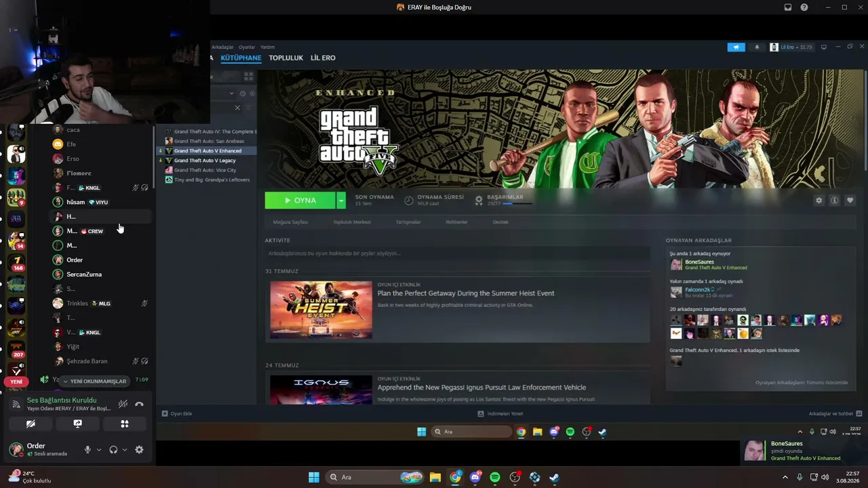Launch the game with the Oyna button
Screen dimensions: 868x488
pos(300,200)
